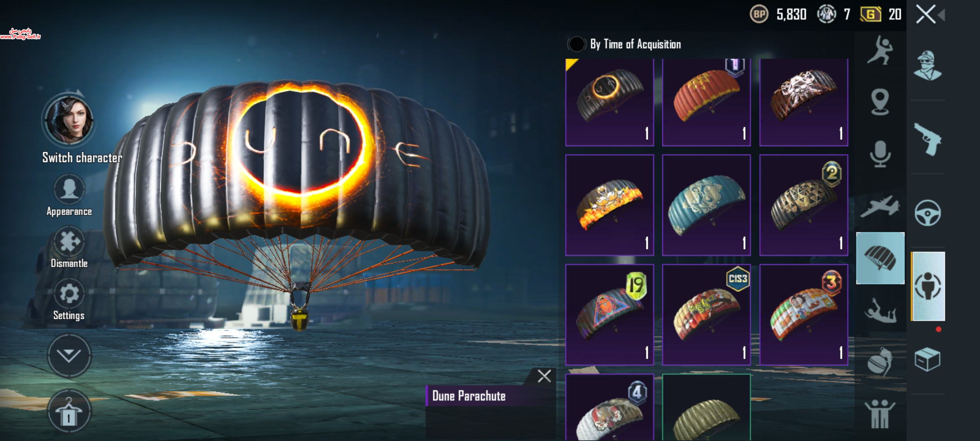Screen dimensions: 980x441
Task: Open the emote dance category icon
Action: coord(880,51)
